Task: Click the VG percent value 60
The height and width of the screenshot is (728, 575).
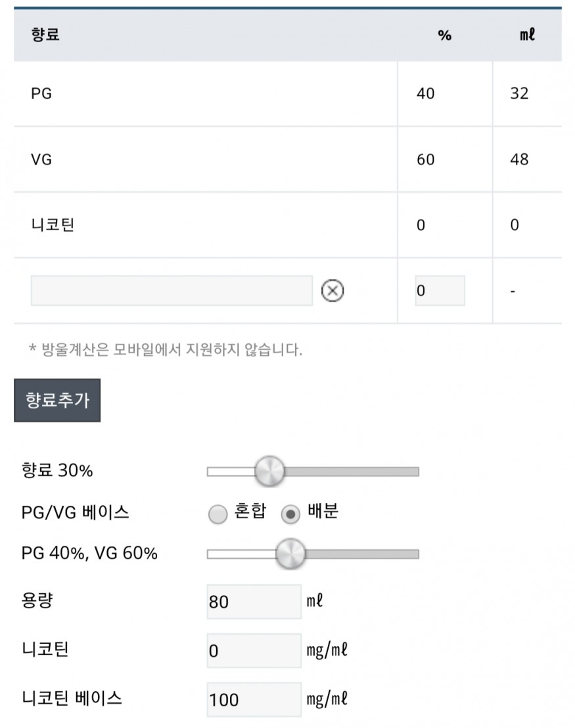Action: tap(426, 159)
